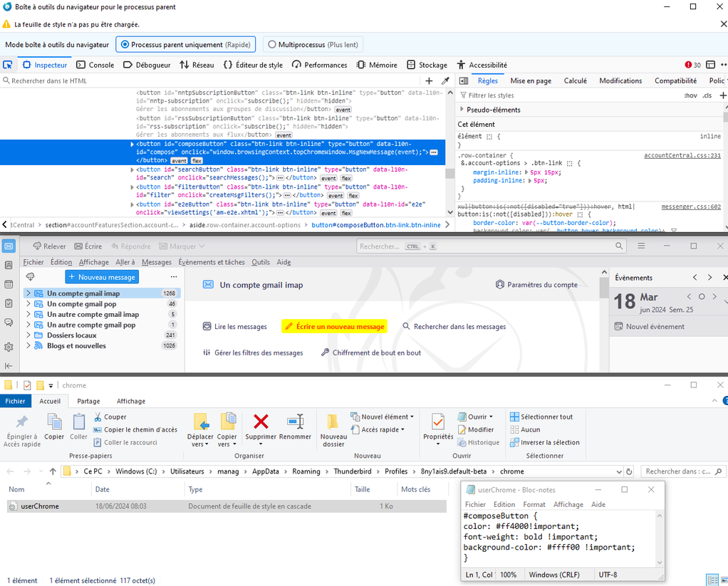Click Nouveau dossier in Explorer ribbon

[x=333, y=430]
